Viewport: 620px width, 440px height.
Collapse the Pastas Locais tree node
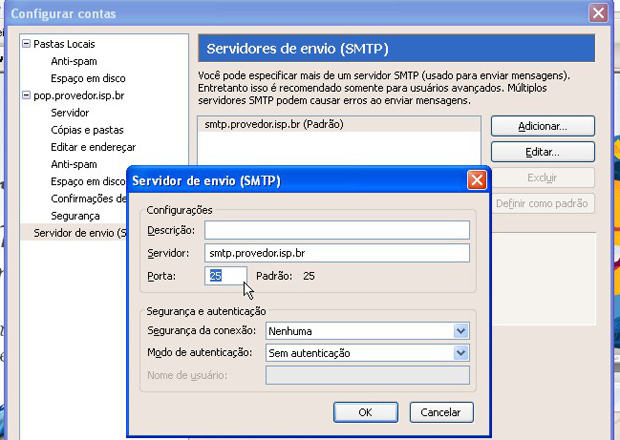click(x=26, y=45)
